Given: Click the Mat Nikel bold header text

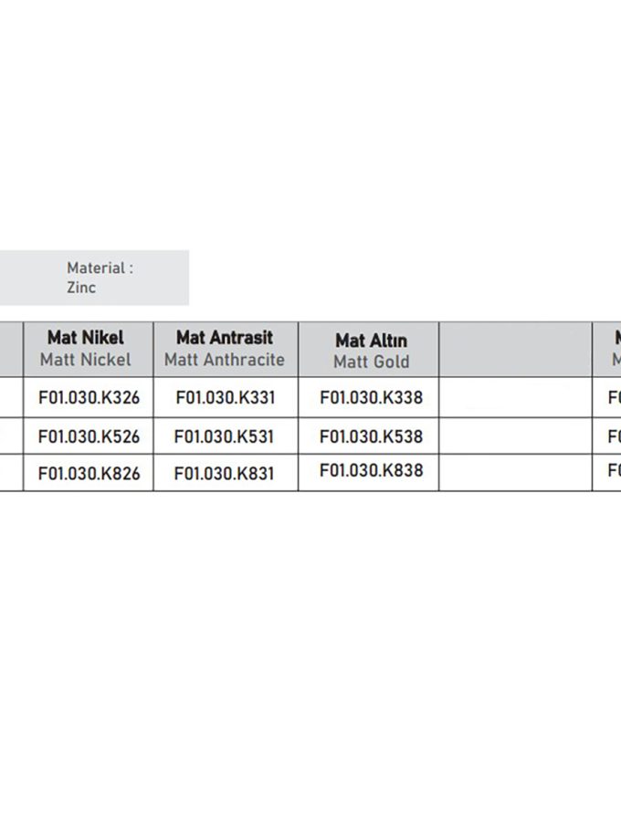Looking at the screenshot, I should pyautogui.click(x=86, y=338).
